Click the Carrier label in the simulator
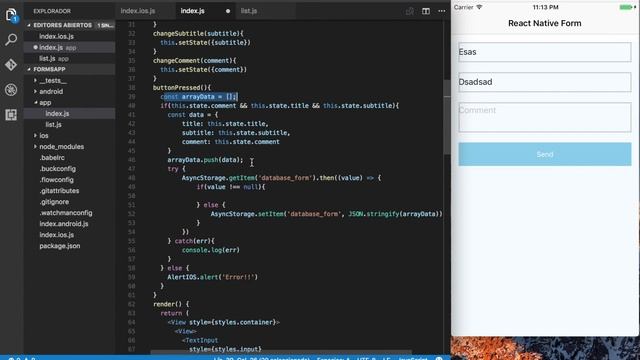640x360 pixels. coord(464,7)
